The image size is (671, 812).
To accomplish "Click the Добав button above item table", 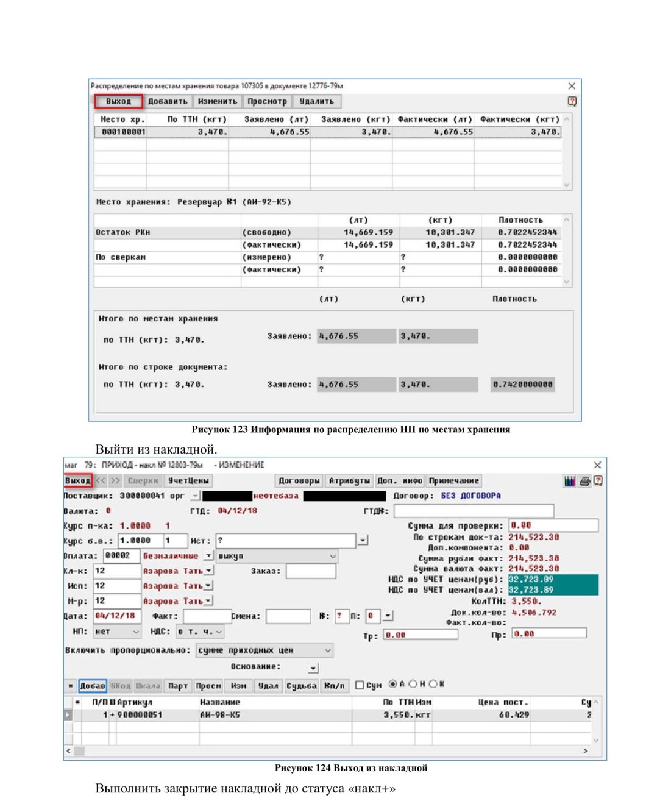I will (x=93, y=686).
